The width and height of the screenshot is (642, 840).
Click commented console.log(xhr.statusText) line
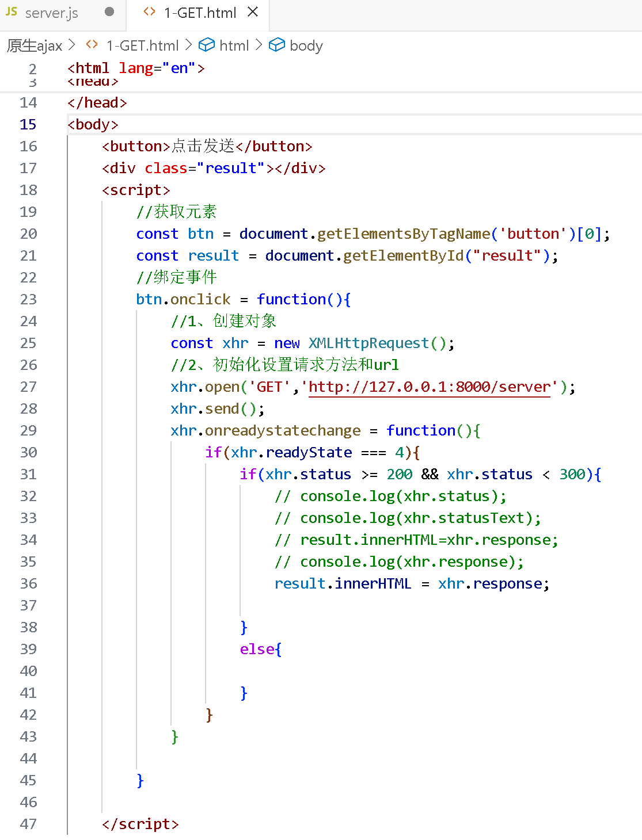pos(408,518)
